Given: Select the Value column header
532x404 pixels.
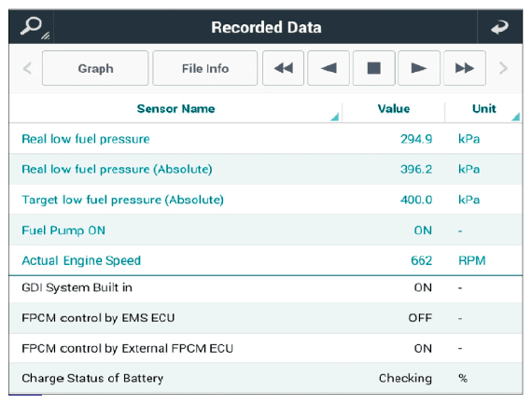Looking at the screenshot, I should pos(394,108).
